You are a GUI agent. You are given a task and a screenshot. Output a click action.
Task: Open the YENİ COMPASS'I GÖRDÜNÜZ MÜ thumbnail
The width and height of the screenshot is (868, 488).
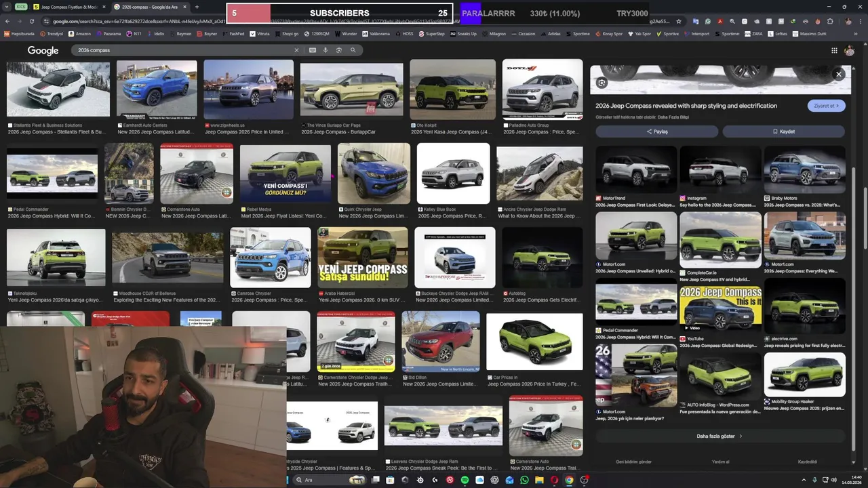pyautogui.click(x=285, y=174)
